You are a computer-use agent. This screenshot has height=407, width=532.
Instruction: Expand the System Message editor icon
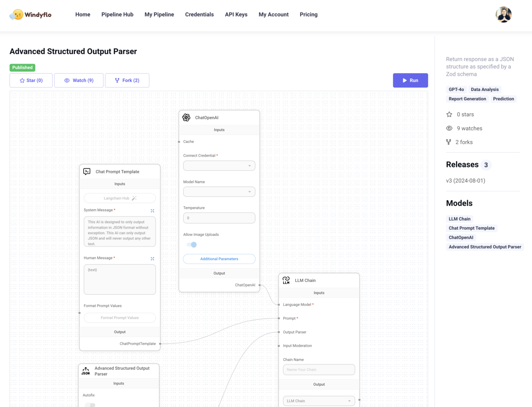tap(153, 211)
